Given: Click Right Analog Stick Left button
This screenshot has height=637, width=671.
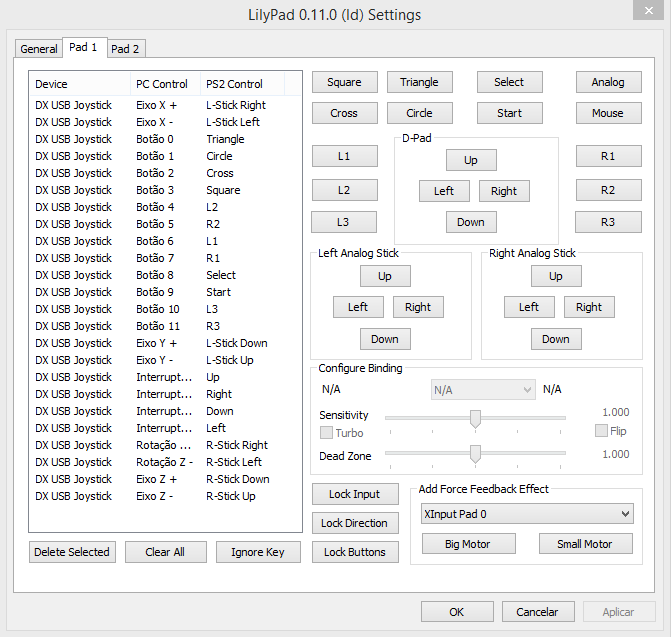Looking at the screenshot, I should tap(529, 307).
